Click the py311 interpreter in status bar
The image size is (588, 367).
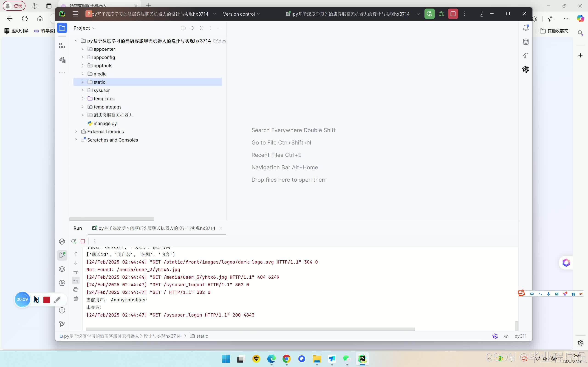pos(520,336)
